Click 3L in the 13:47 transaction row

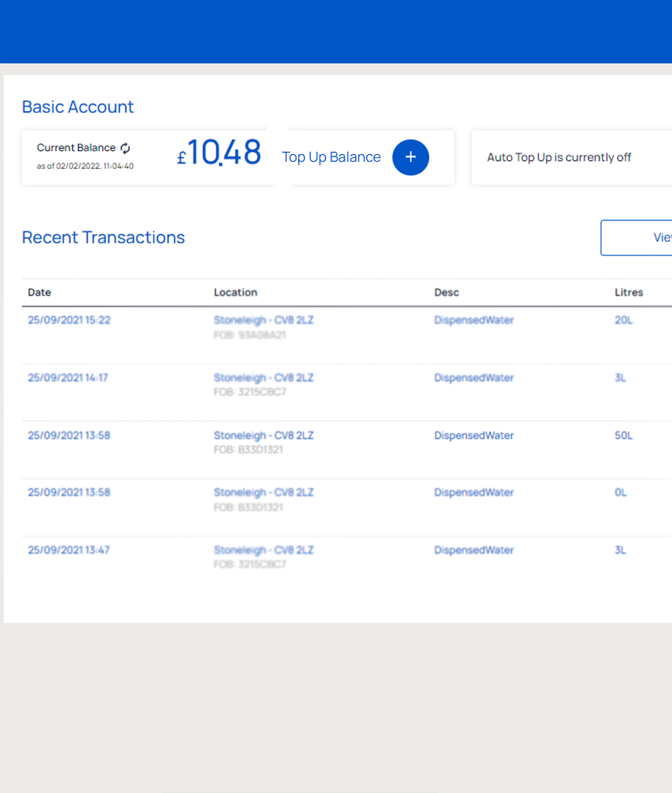(620, 551)
